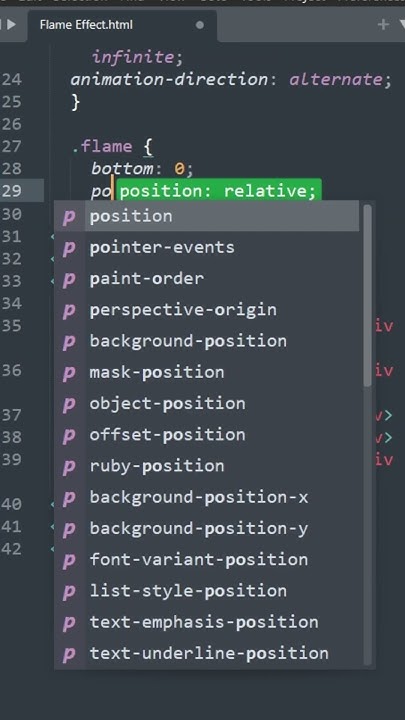Click the property icon beside background-position-x

click(x=69, y=498)
